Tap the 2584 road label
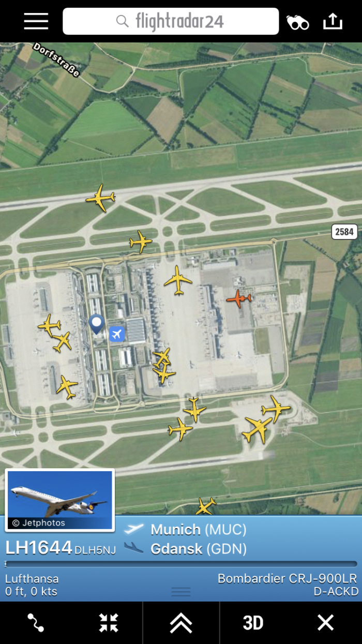 tap(344, 232)
